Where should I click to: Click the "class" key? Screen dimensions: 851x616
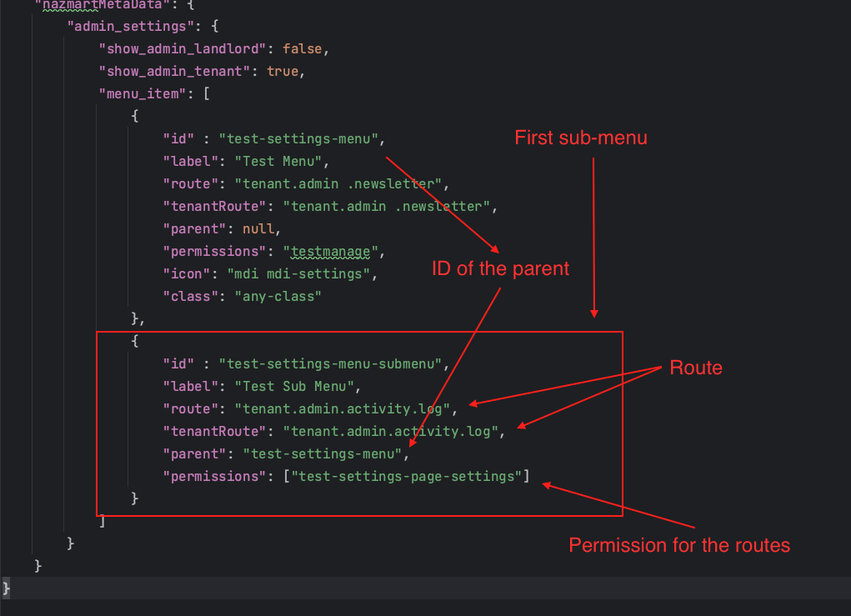[190, 297]
